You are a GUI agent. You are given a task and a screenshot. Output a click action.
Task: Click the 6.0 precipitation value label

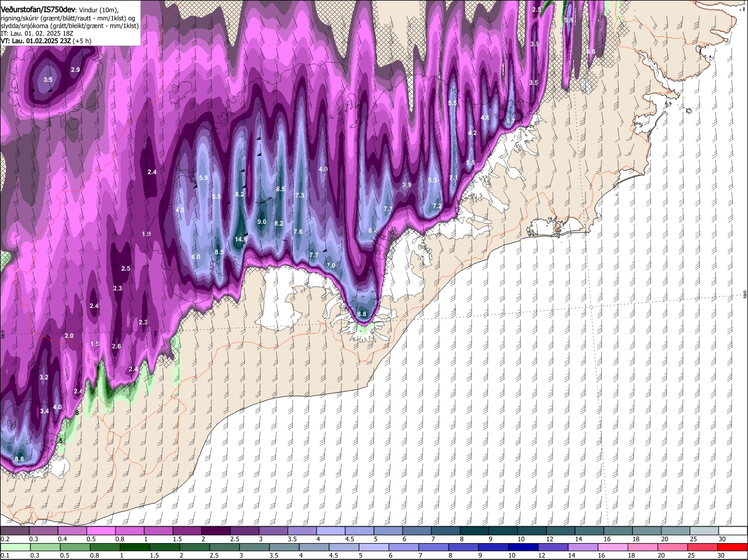point(196,257)
